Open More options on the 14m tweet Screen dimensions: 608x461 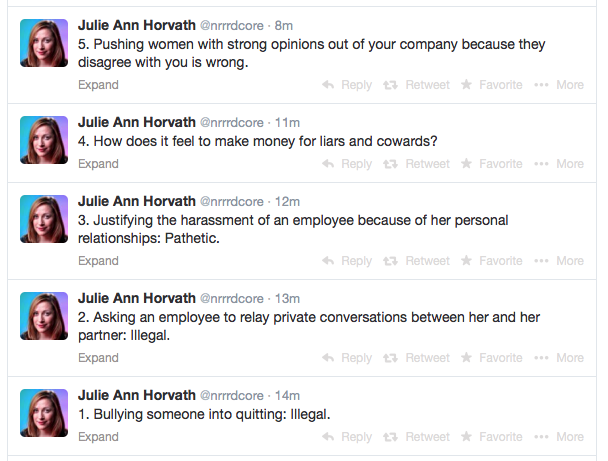(559, 437)
